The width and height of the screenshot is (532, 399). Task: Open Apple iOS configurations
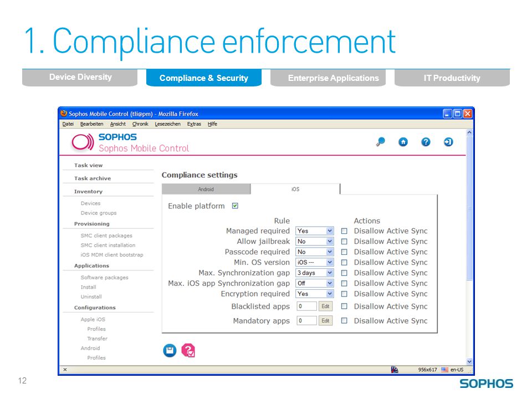tap(93, 319)
